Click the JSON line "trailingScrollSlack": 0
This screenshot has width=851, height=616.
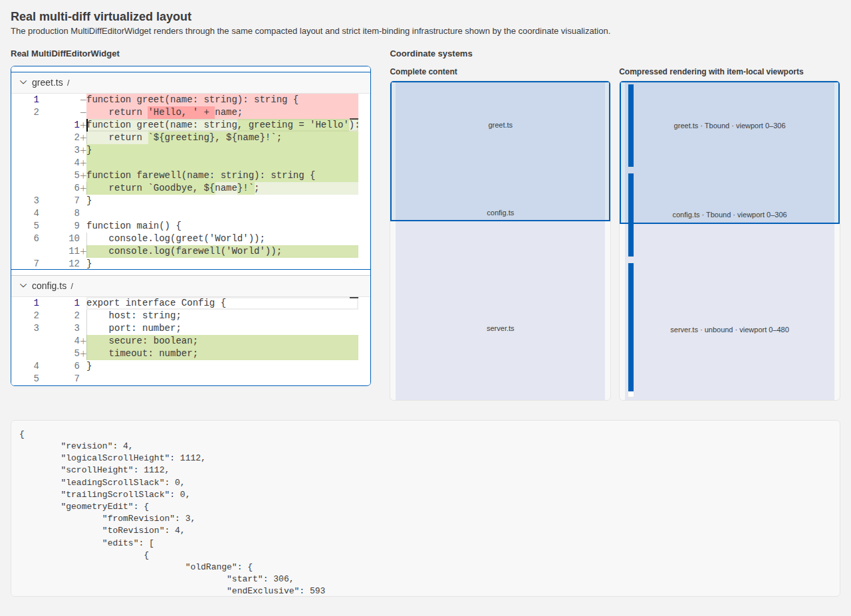click(x=126, y=494)
